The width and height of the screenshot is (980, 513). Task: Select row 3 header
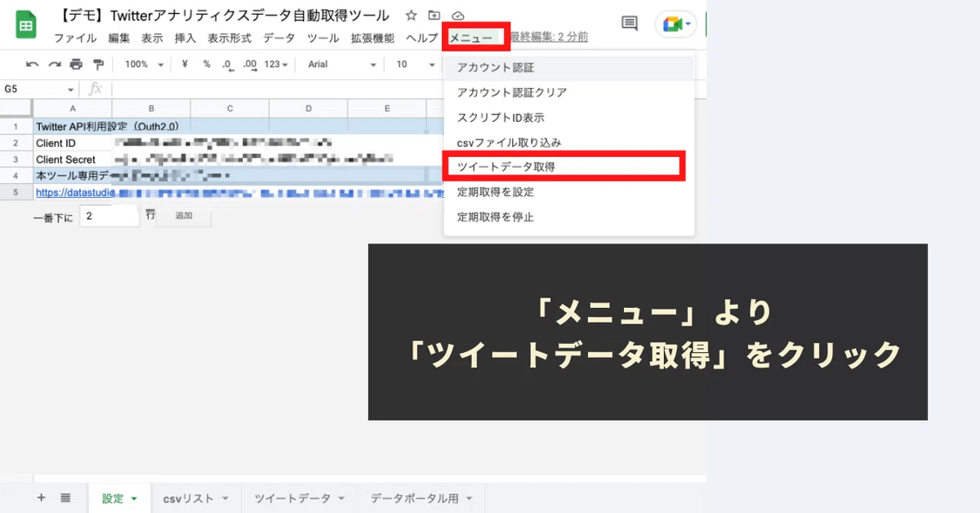[16, 159]
